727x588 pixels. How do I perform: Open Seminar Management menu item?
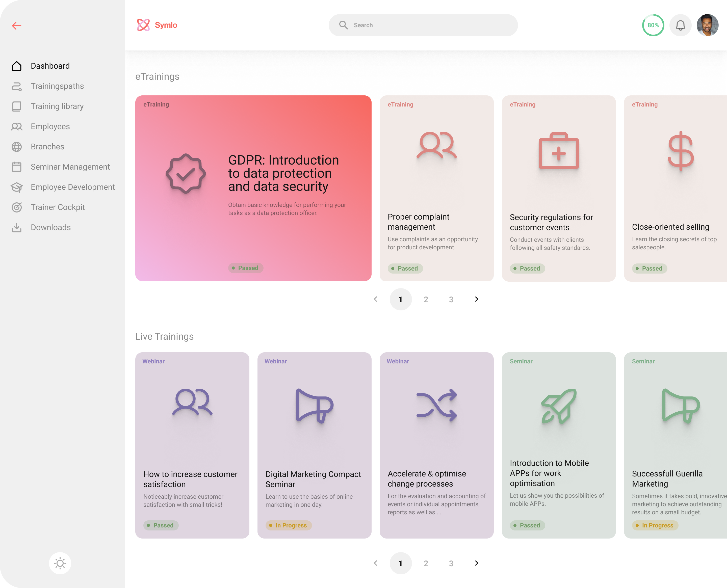(70, 167)
